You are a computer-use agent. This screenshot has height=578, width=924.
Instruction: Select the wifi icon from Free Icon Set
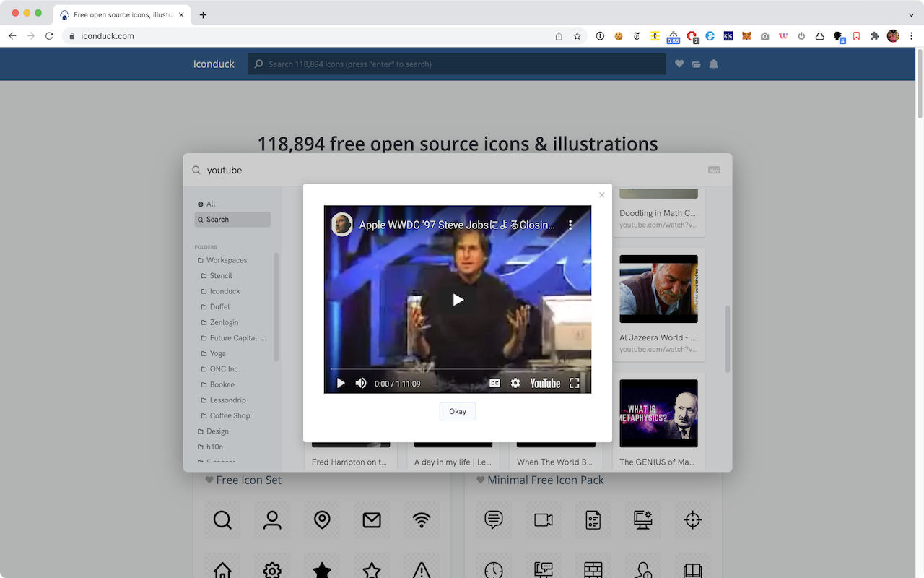click(421, 519)
